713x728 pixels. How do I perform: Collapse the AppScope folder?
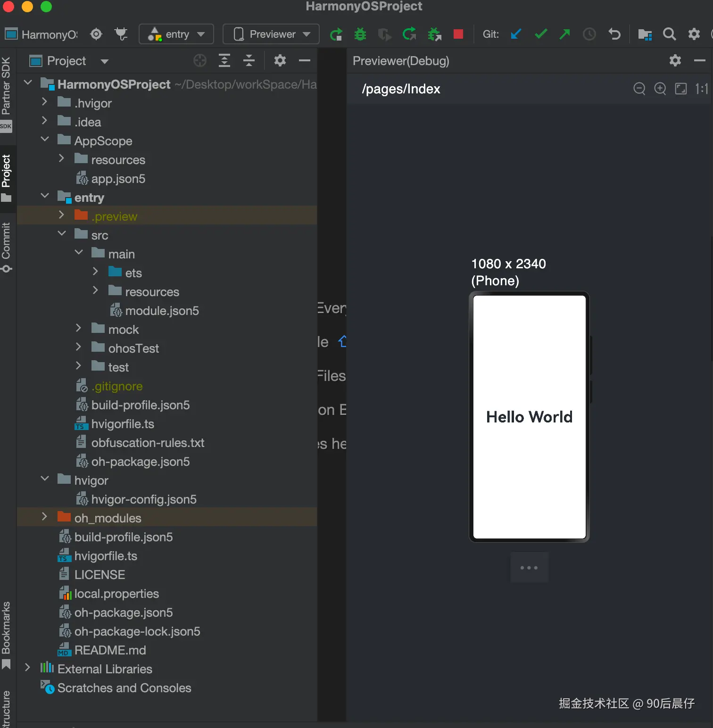45,140
